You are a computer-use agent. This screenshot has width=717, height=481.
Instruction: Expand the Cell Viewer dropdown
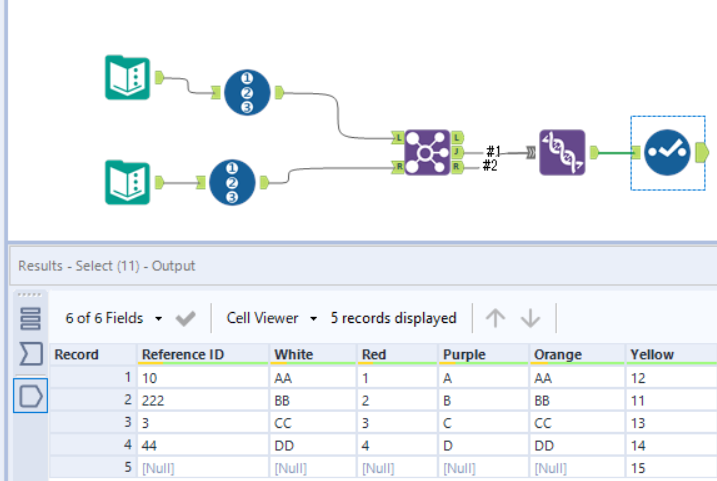271,318
